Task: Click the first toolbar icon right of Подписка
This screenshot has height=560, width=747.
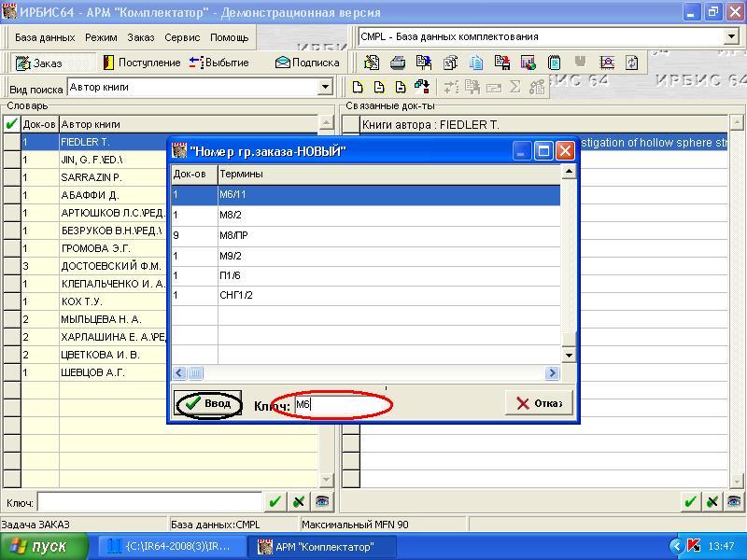Action: [372, 63]
